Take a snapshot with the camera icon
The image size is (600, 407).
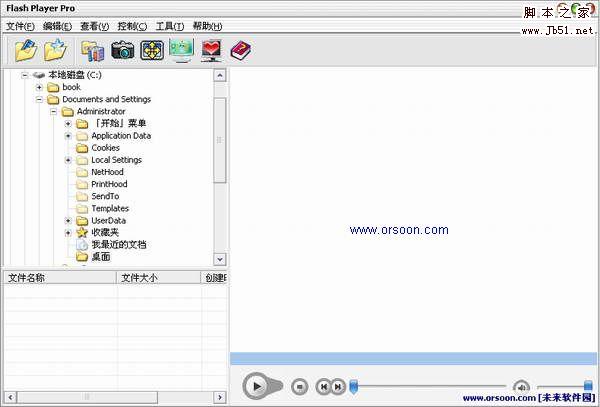pyautogui.click(x=122, y=50)
